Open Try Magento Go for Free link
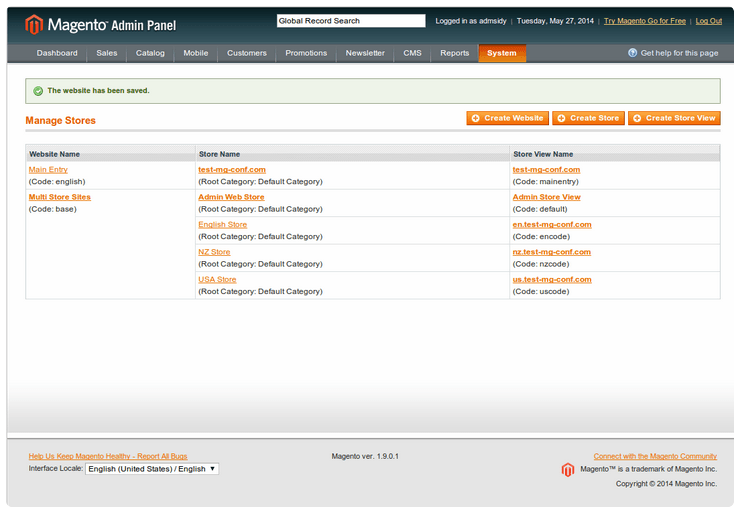This screenshot has width=741, height=513. (x=645, y=21)
